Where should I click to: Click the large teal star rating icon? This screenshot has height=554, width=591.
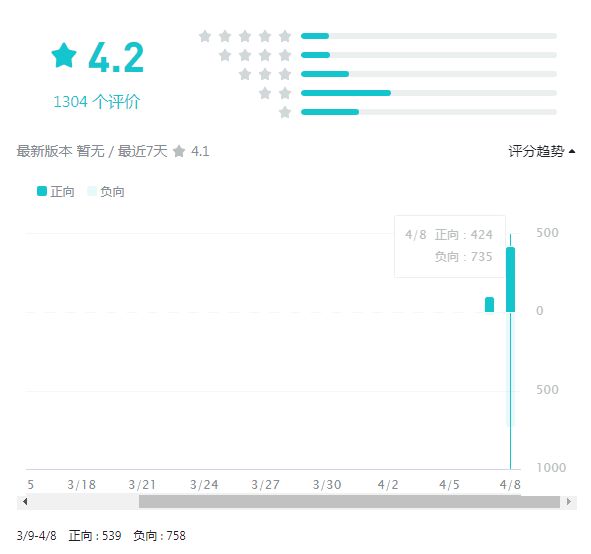click(64, 55)
